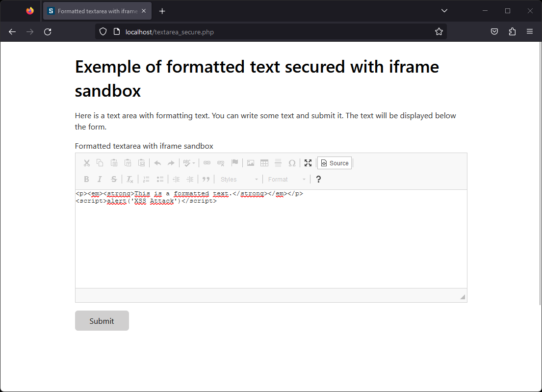Reload the current page

point(48,32)
